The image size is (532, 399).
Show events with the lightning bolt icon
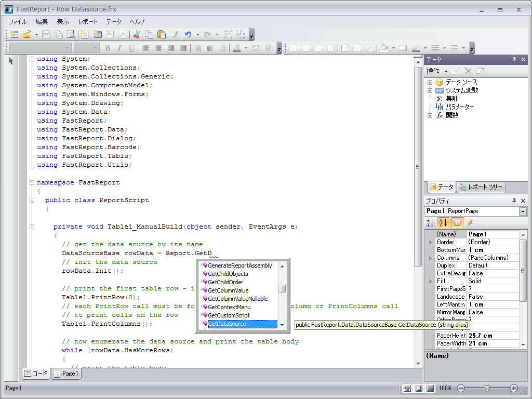click(470, 223)
